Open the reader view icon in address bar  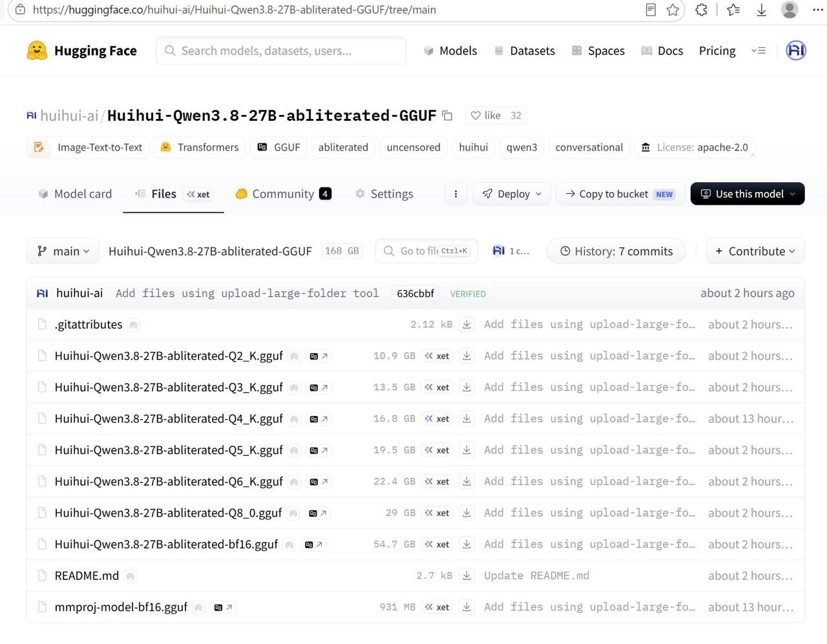tap(651, 10)
